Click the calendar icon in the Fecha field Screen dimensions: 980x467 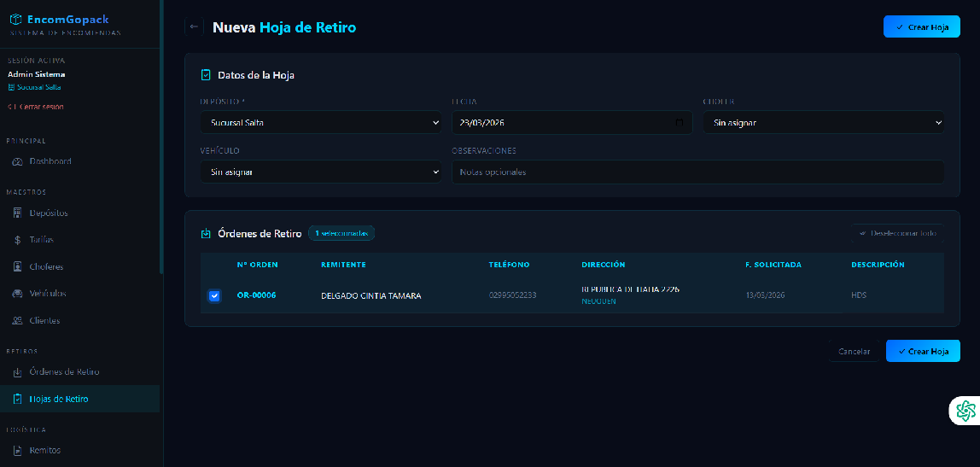coord(680,123)
